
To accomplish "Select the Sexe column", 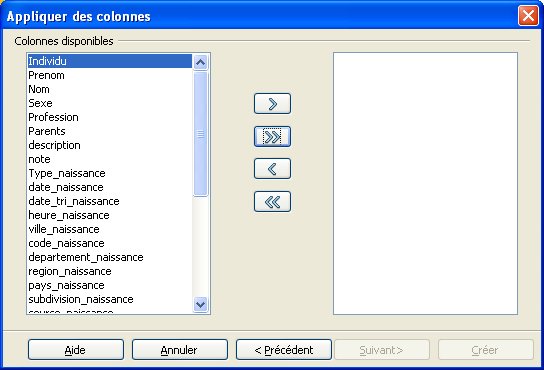I will pos(110,103).
